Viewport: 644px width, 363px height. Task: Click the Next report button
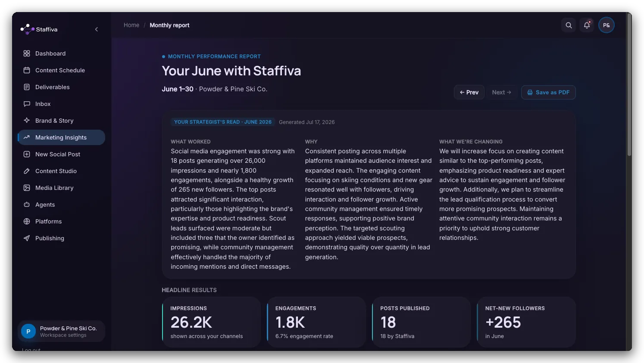[x=502, y=93]
